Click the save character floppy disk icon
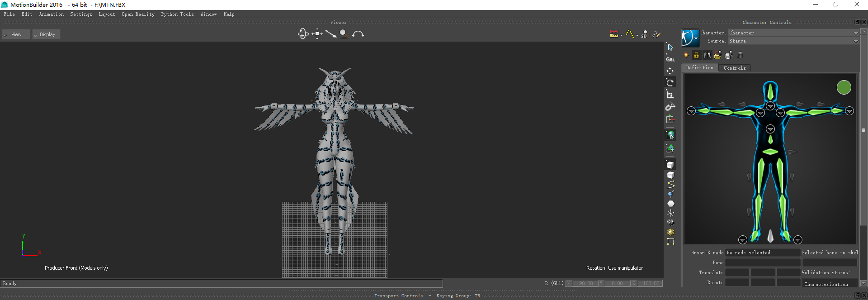868x300 pixels. pos(729,55)
